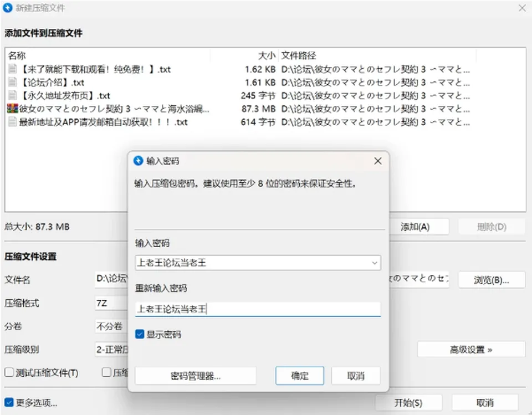Click 取消 in the password dialog
The width and height of the screenshot is (532, 415).
click(x=356, y=376)
